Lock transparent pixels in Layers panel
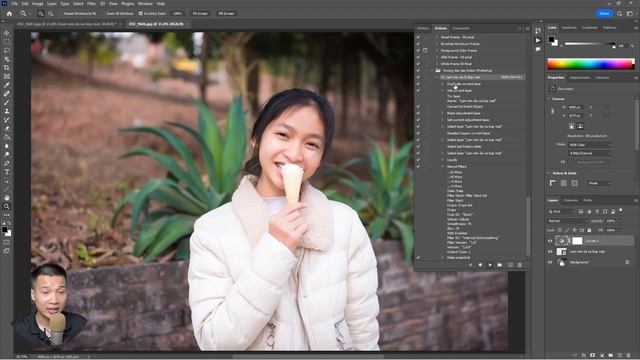The height and width of the screenshot is (360, 640). pos(560,230)
